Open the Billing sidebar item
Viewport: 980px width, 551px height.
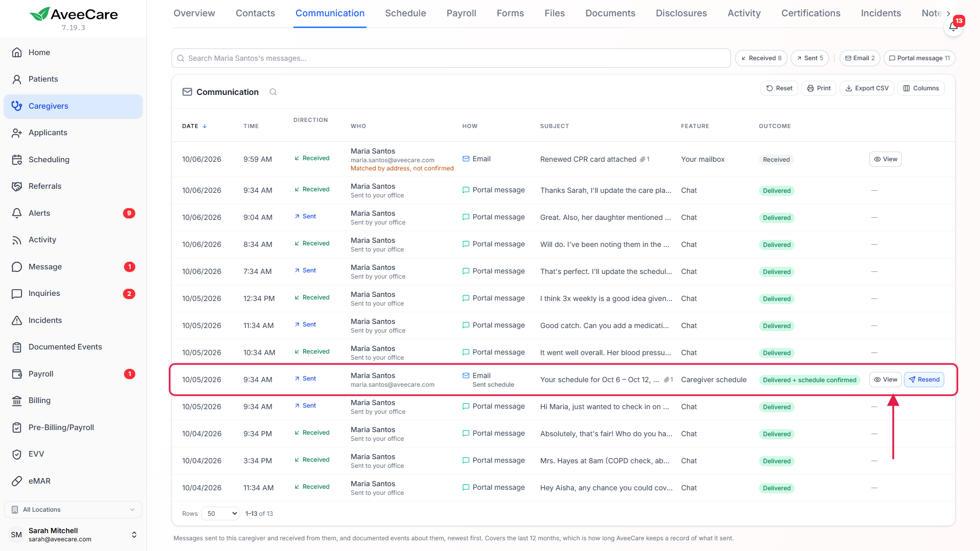pyautogui.click(x=73, y=400)
